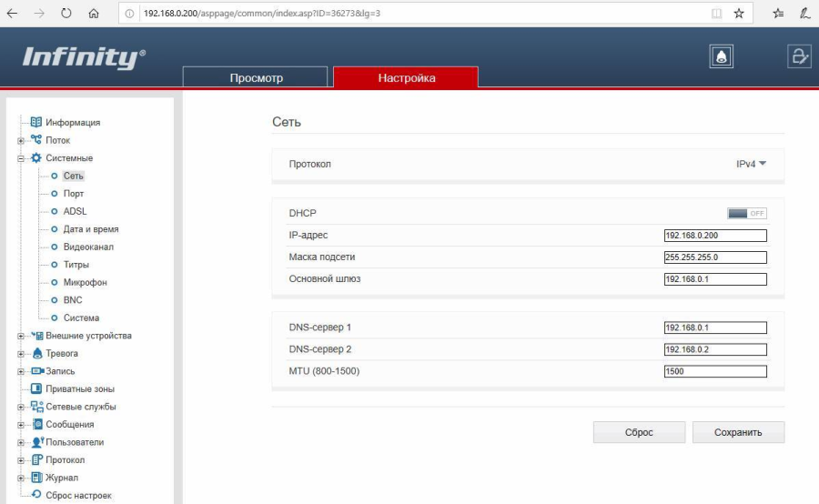Expand the Запись tree node
This screenshot has height=504, width=819.
coord(21,371)
